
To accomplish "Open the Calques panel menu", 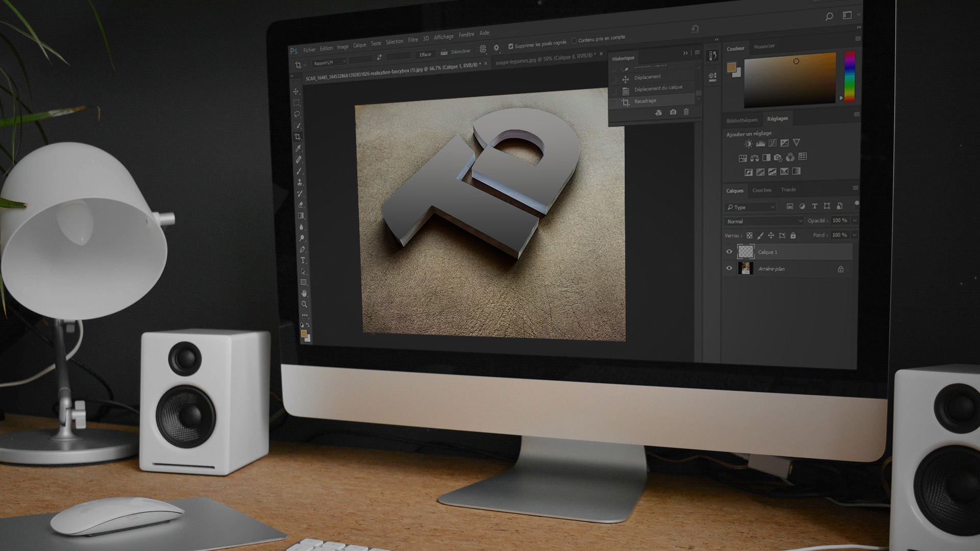I will coord(855,188).
